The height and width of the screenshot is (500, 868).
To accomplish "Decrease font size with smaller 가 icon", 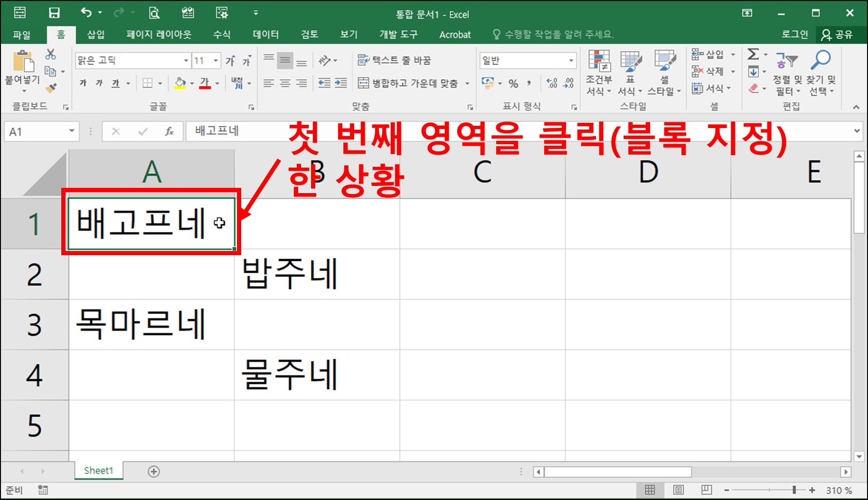I will pyautogui.click(x=246, y=61).
